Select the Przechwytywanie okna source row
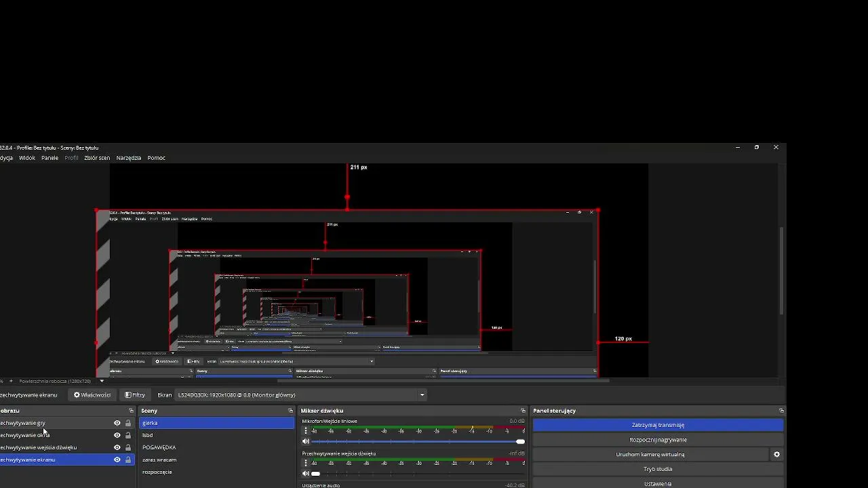This screenshot has width=868, height=488. 67,435
